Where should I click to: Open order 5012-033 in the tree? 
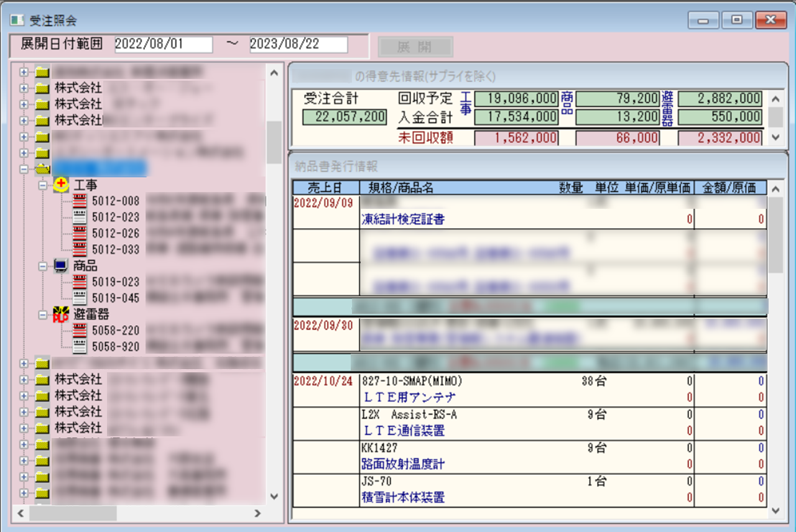click(x=115, y=249)
